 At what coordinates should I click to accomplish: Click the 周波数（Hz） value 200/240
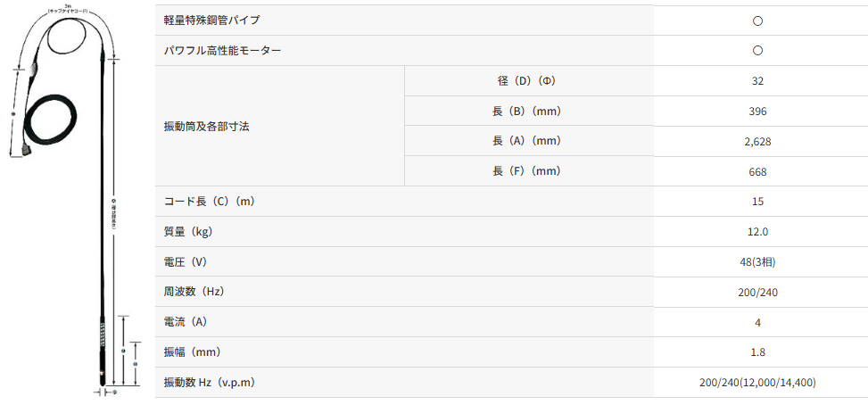pos(757,292)
